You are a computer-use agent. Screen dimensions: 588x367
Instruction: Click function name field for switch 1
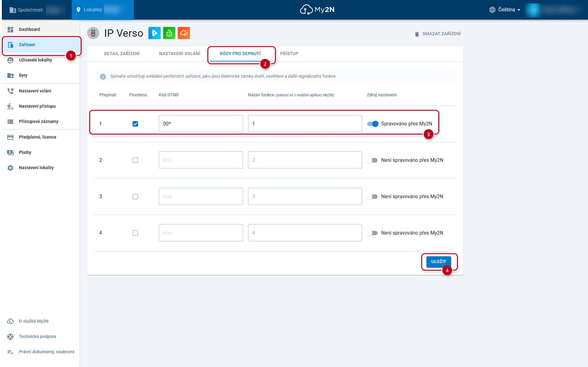coord(305,124)
